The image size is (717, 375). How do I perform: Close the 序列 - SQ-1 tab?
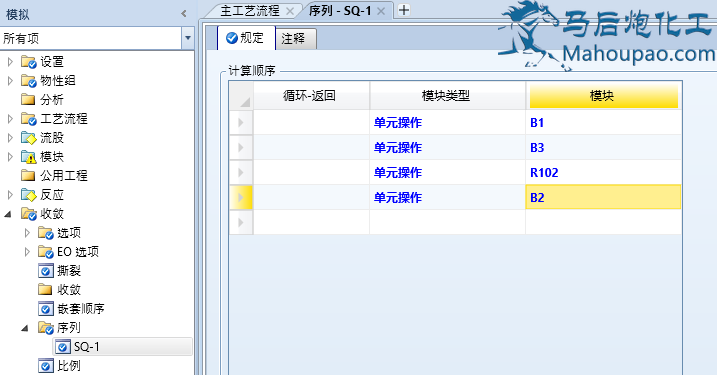(381, 11)
